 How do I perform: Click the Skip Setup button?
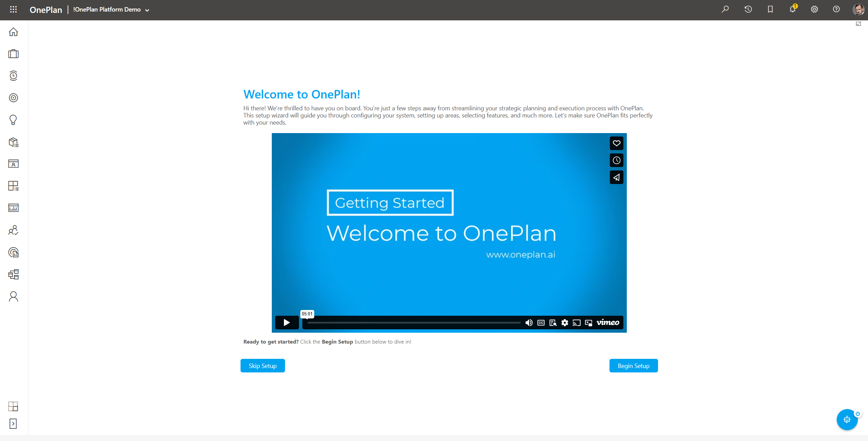(x=263, y=366)
